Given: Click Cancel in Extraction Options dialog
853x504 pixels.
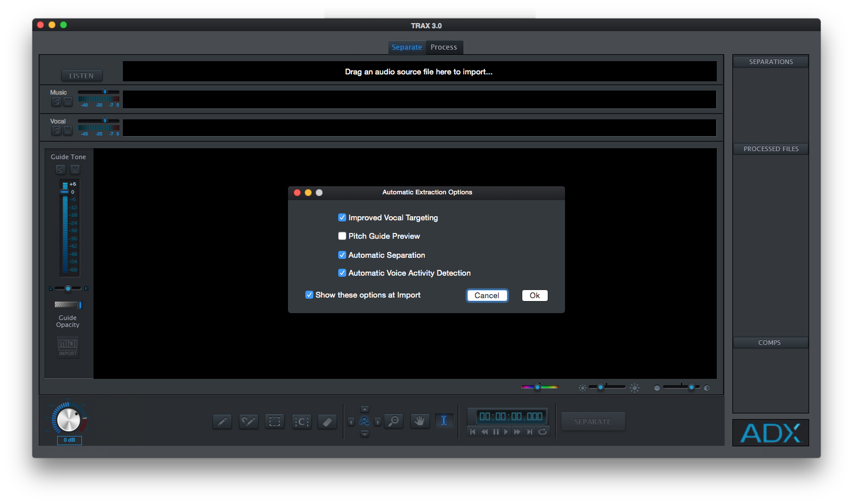Looking at the screenshot, I should click(x=487, y=295).
